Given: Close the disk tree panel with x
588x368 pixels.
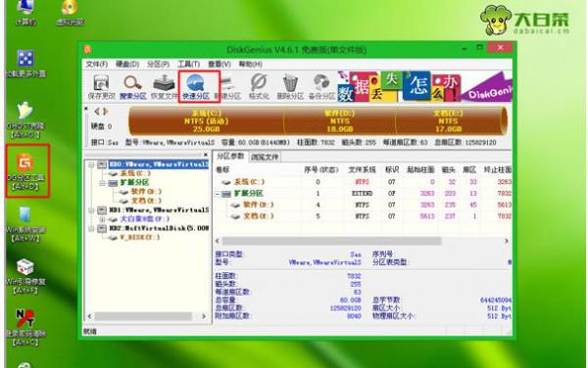Looking at the screenshot, I should 205,155.
